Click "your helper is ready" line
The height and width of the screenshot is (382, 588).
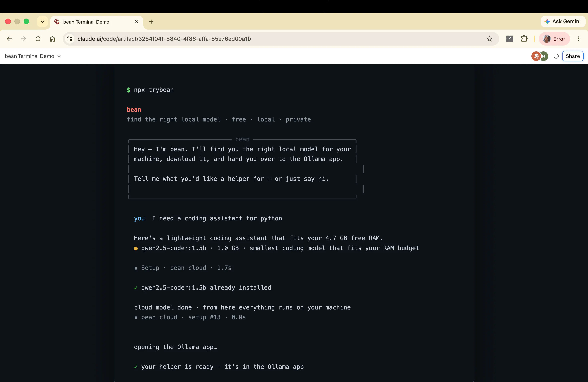[x=219, y=367]
